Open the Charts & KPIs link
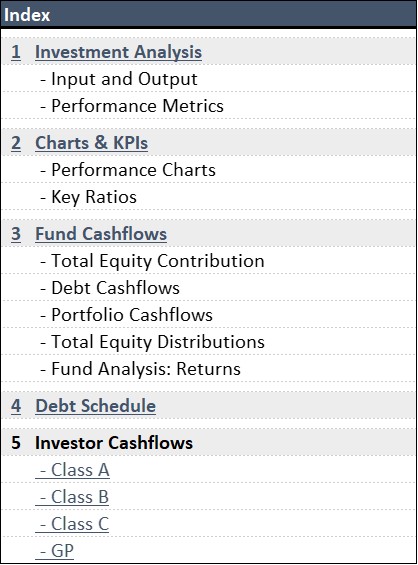 point(92,143)
